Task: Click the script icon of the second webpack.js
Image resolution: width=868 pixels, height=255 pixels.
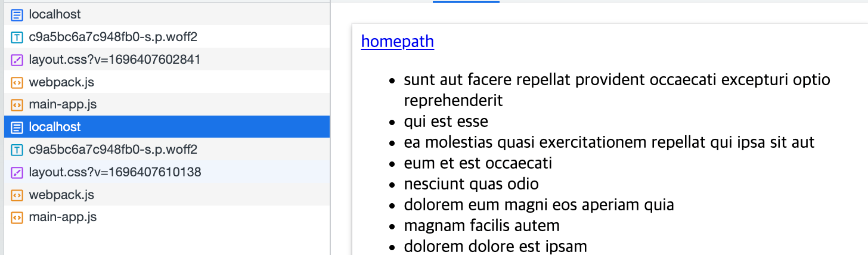Action: click(17, 195)
